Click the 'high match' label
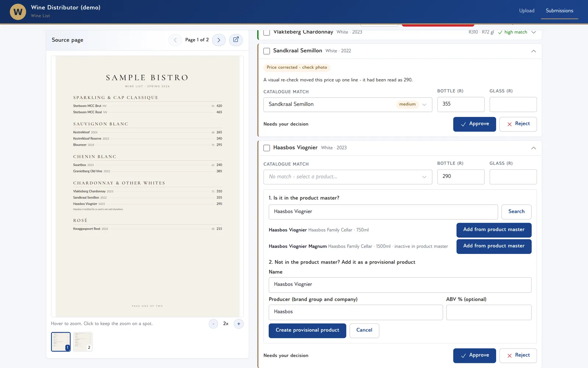 [x=516, y=32]
